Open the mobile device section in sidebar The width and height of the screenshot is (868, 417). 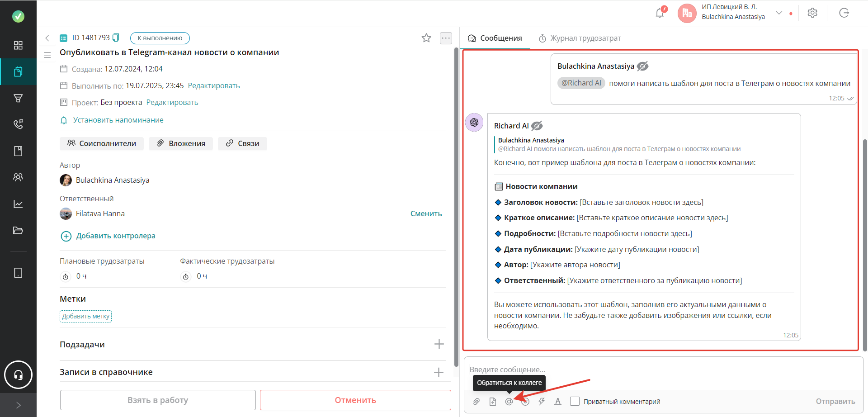tap(18, 273)
